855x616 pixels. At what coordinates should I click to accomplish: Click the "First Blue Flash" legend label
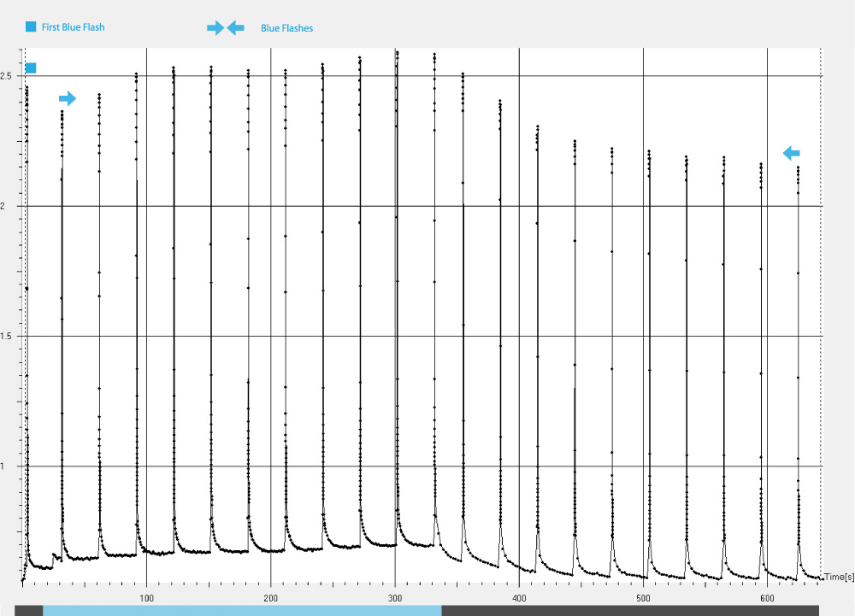tap(73, 27)
